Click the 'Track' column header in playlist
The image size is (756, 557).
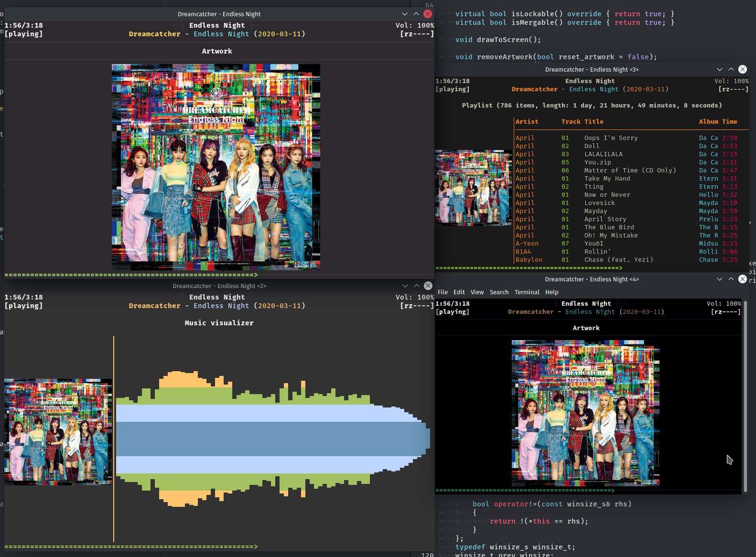(x=571, y=122)
